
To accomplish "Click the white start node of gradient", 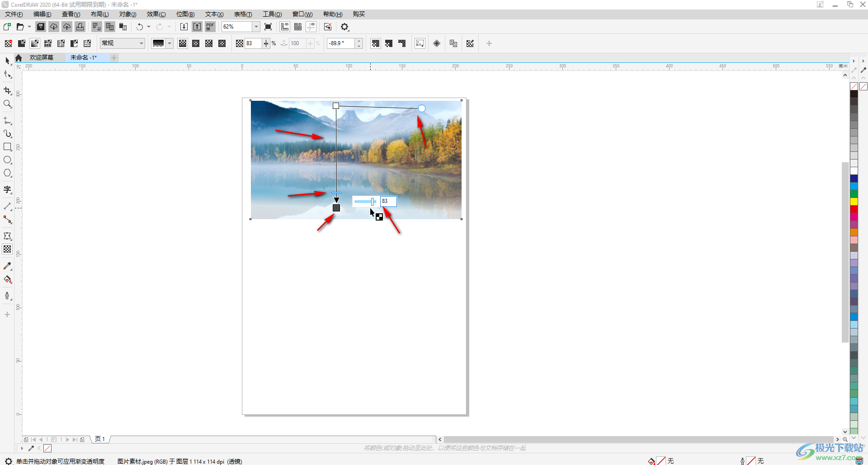I will [336, 106].
